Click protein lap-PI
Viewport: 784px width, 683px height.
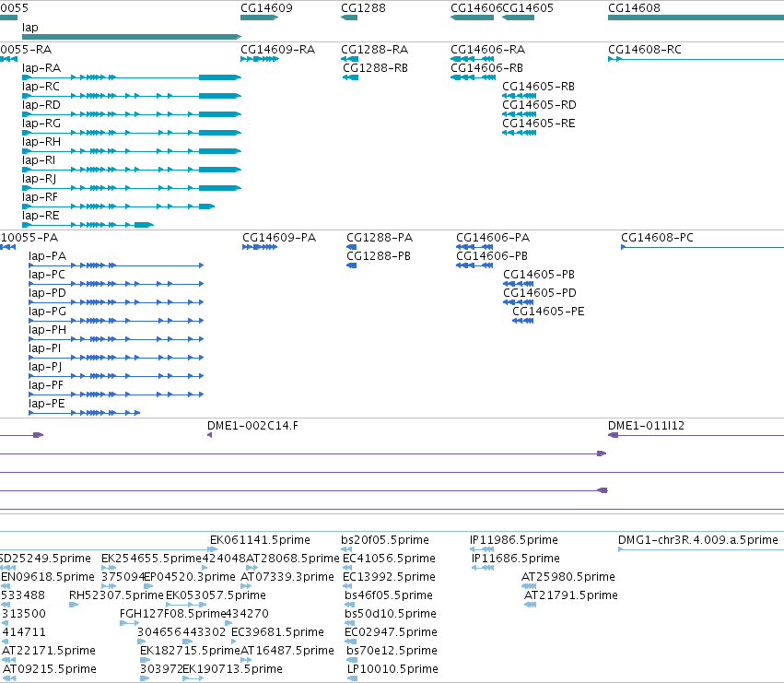[x=45, y=348]
